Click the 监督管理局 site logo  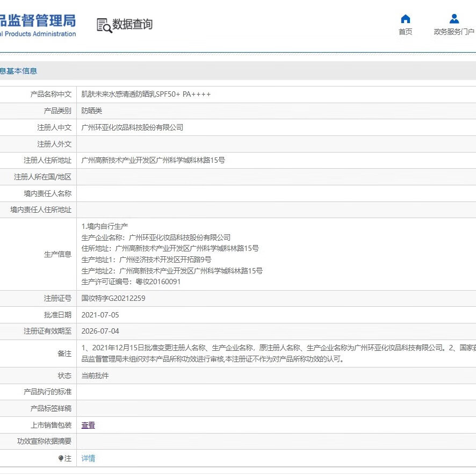[38, 21]
